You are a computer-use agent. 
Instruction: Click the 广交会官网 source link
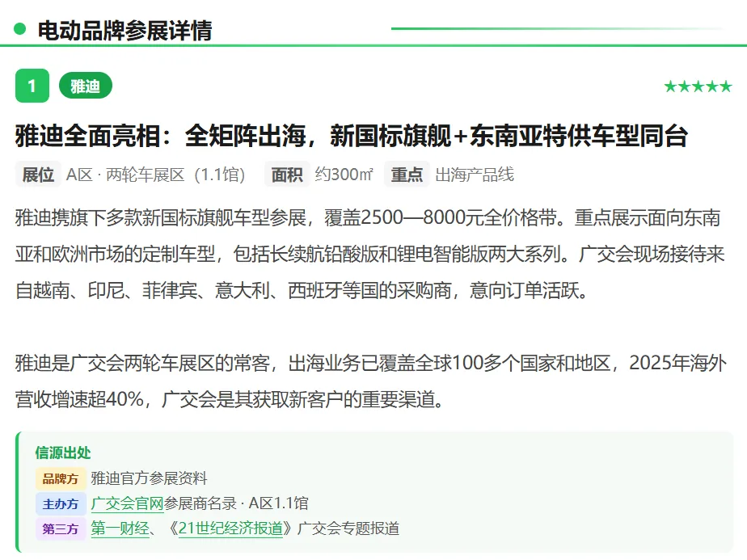point(127,503)
